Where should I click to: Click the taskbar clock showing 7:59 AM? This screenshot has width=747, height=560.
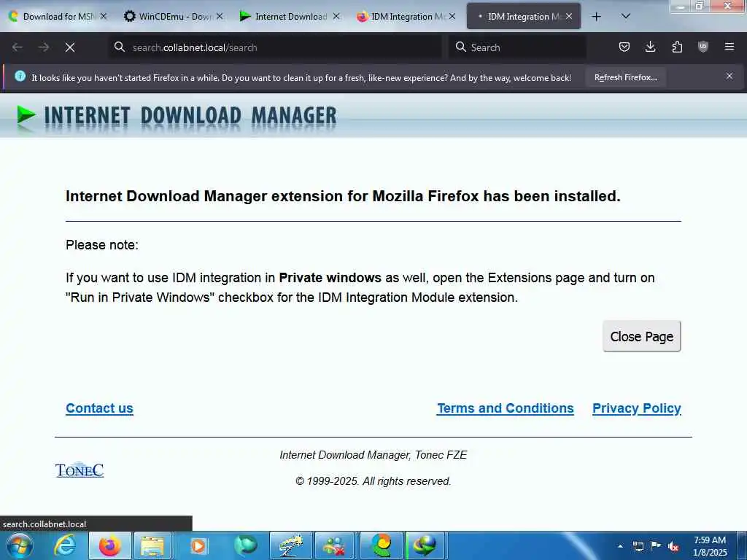tap(710, 546)
